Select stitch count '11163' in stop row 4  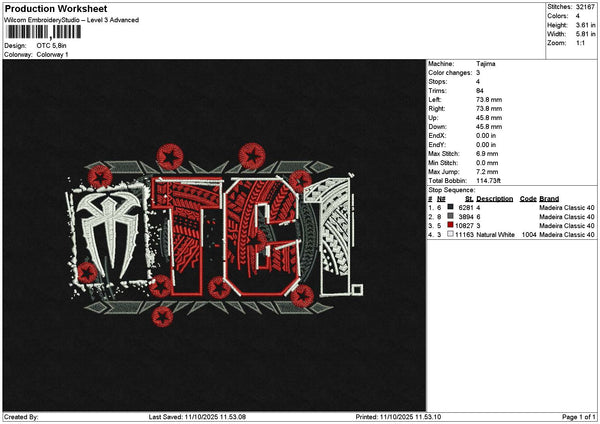[x=465, y=235]
